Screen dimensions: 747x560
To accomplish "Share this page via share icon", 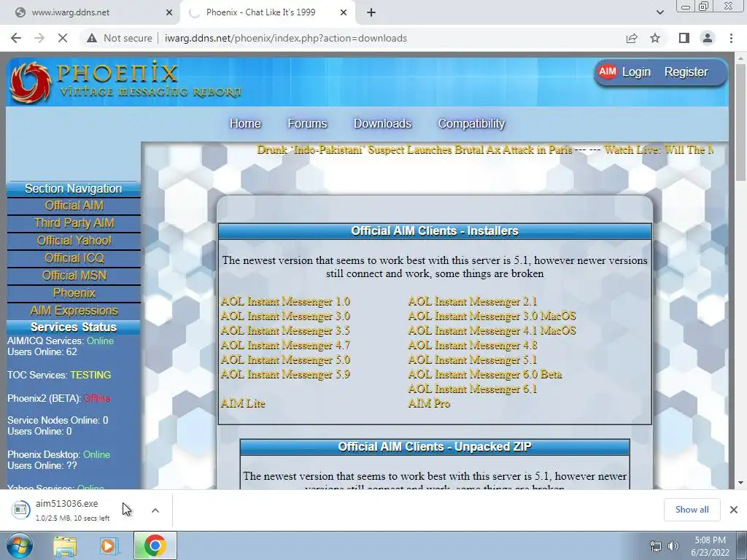I will click(632, 38).
